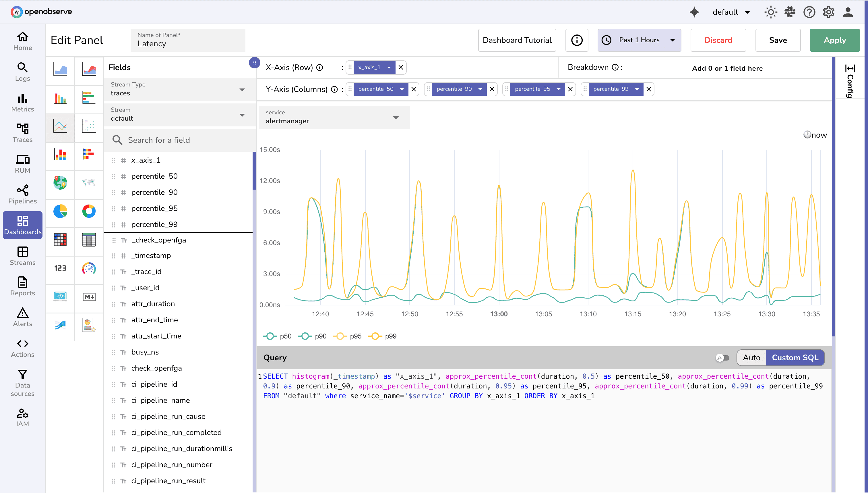Discard the panel edits

click(718, 40)
